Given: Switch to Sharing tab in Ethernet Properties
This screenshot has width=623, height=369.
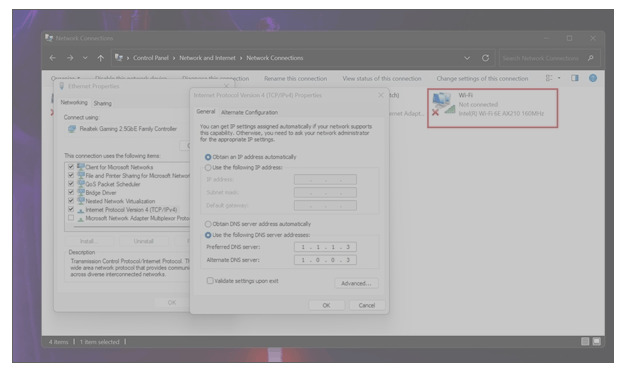Looking at the screenshot, I should point(103,103).
